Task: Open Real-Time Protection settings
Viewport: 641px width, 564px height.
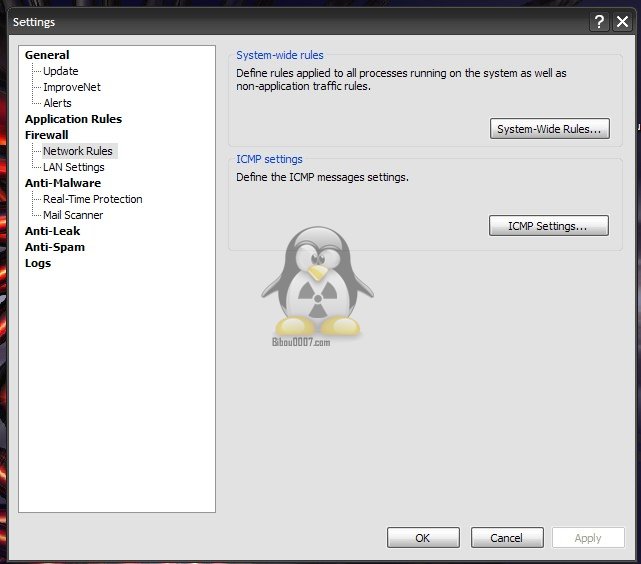Action: [92, 199]
